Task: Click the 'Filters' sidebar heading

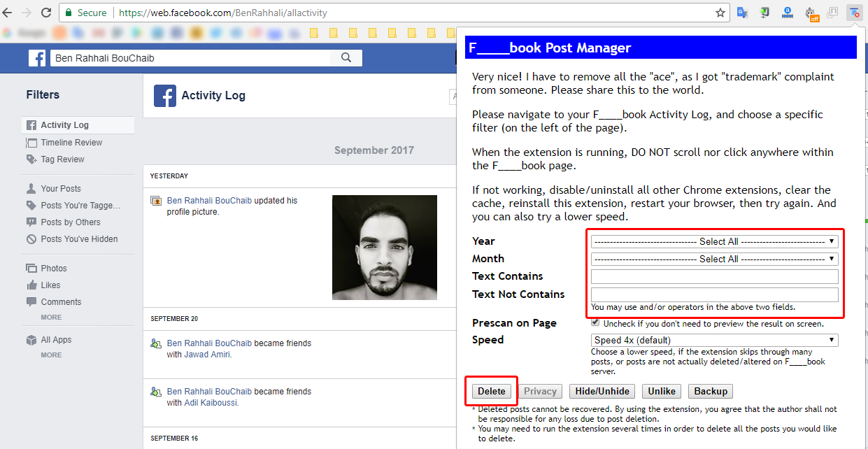Action: click(x=43, y=95)
